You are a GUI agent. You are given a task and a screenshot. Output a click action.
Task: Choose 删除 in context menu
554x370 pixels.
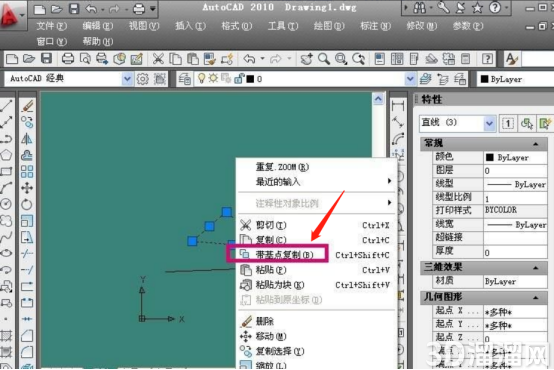click(316, 321)
